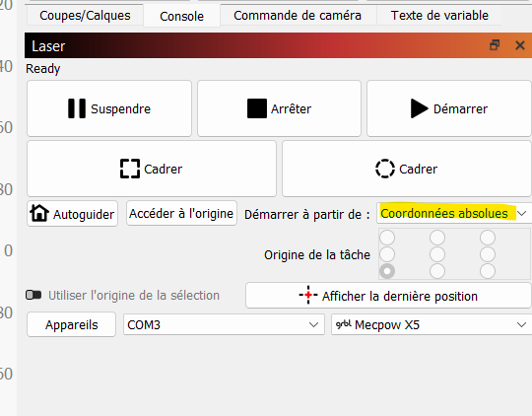Select the bottom-right job origin radio button
Screen dimensions: 532x416
(488, 271)
